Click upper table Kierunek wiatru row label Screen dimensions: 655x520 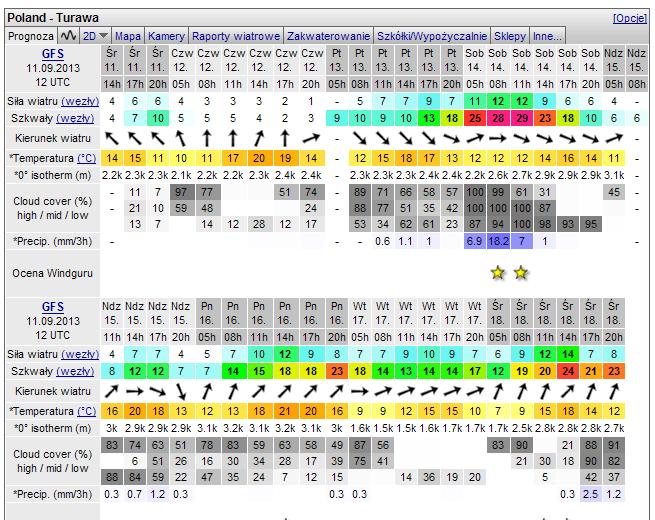click(x=53, y=138)
